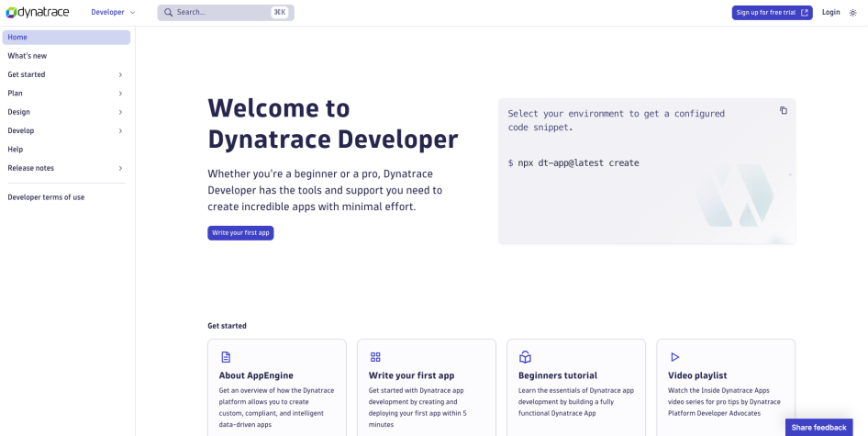Click the Write your first app grid icon
This screenshot has height=436, width=868.
375,357
